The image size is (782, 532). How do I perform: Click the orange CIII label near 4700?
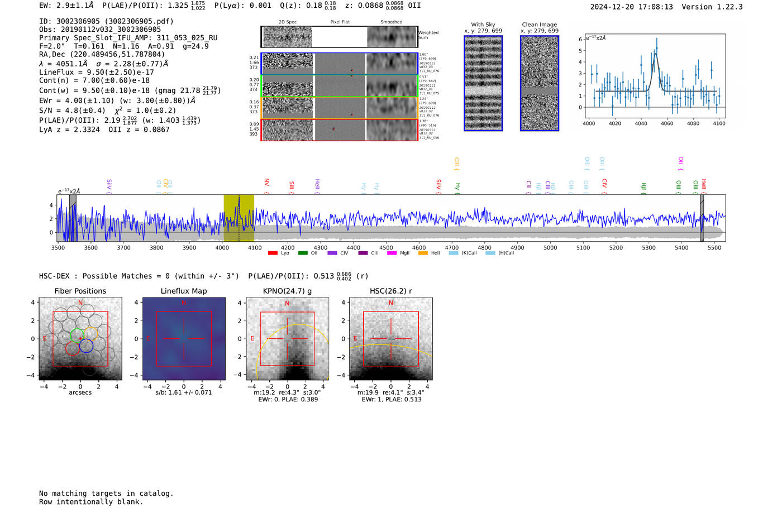tap(457, 164)
